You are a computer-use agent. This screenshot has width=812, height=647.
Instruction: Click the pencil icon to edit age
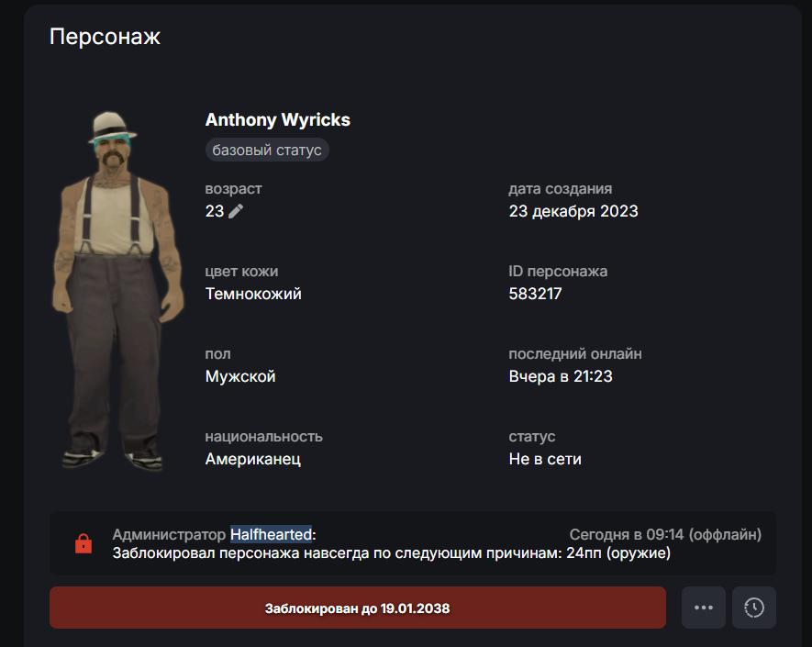(236, 211)
